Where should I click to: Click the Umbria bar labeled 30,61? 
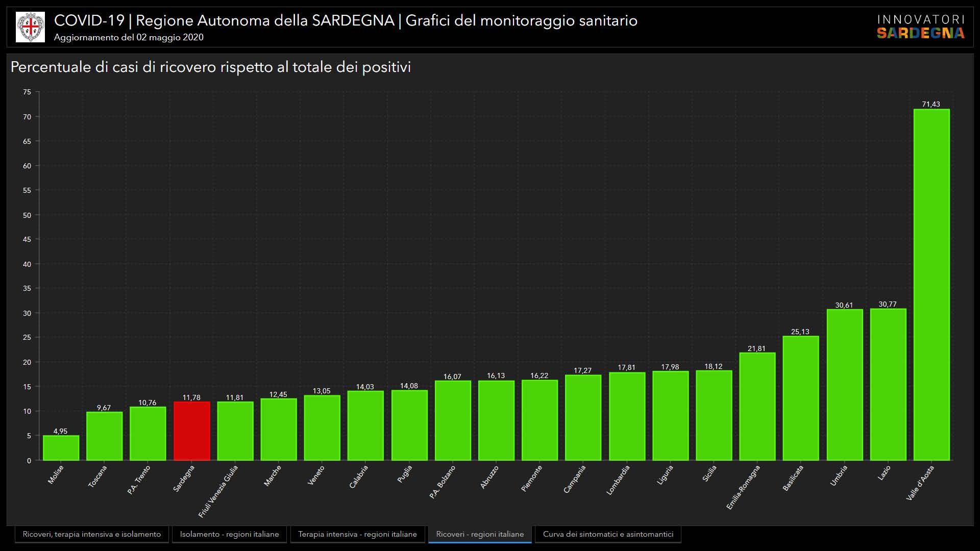(x=844, y=385)
